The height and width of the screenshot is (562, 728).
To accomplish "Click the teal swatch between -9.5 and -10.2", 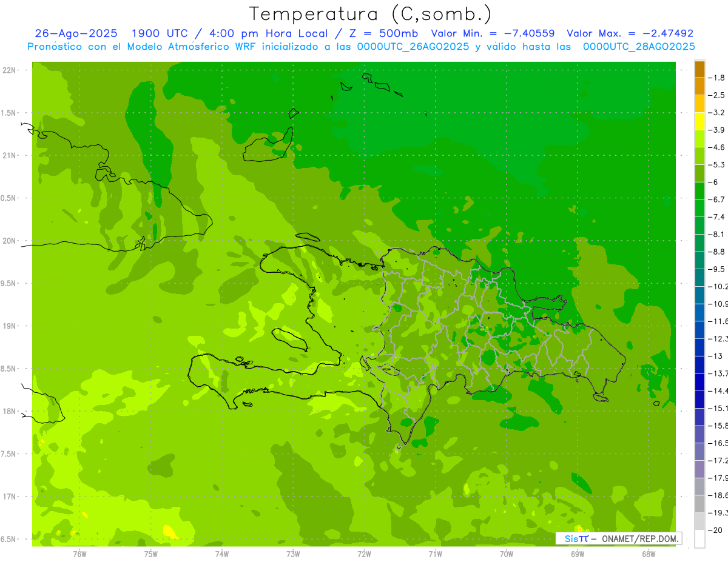I will (x=699, y=278).
